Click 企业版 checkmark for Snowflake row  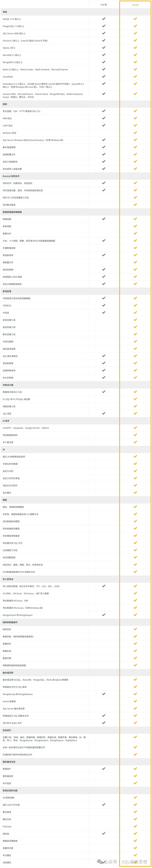click(135, 76)
